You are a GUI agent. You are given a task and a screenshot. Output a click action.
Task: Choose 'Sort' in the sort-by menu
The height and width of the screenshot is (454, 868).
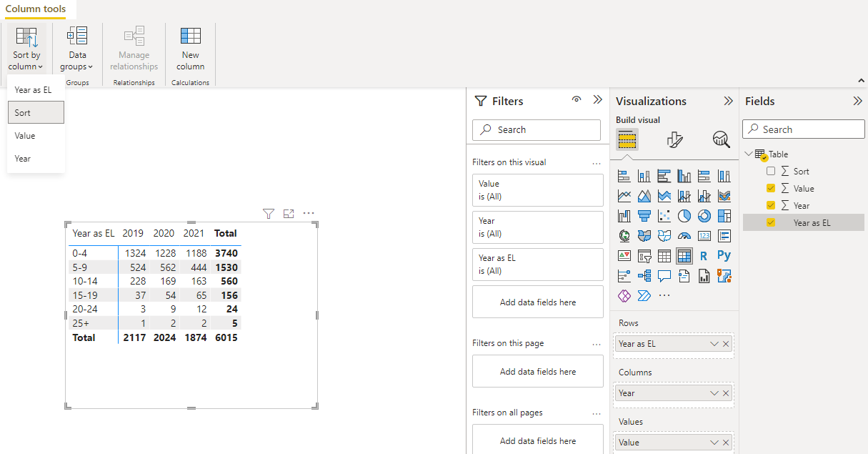(36, 112)
